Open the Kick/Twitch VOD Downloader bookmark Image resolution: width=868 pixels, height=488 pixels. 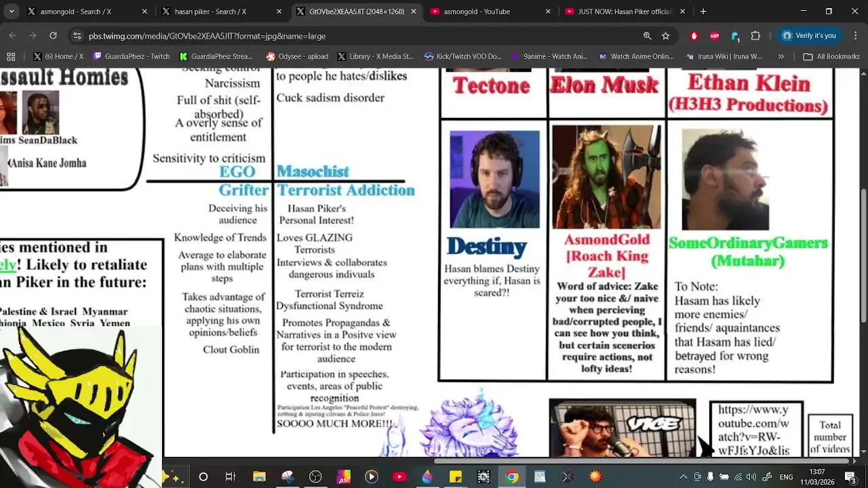click(463, 56)
